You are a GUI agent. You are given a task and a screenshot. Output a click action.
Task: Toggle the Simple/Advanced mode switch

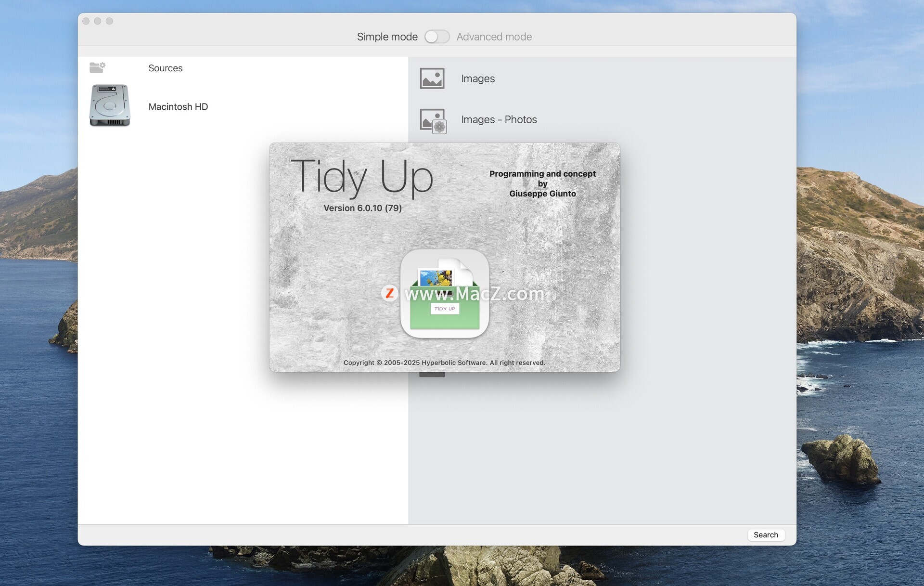point(436,37)
